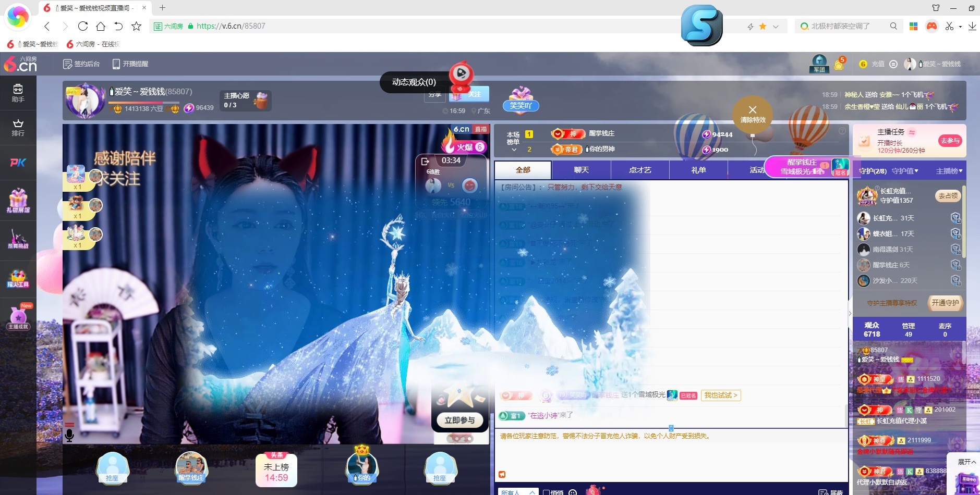Open the 排行 ranking crown icon
Viewport: 980px width, 495px height.
(x=18, y=128)
